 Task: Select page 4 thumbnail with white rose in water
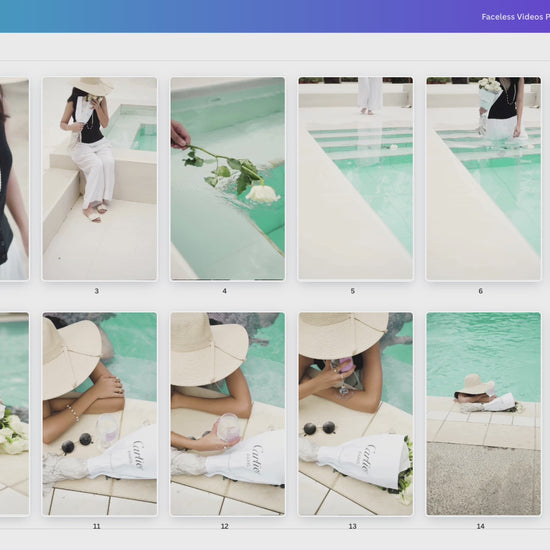pos(228,179)
